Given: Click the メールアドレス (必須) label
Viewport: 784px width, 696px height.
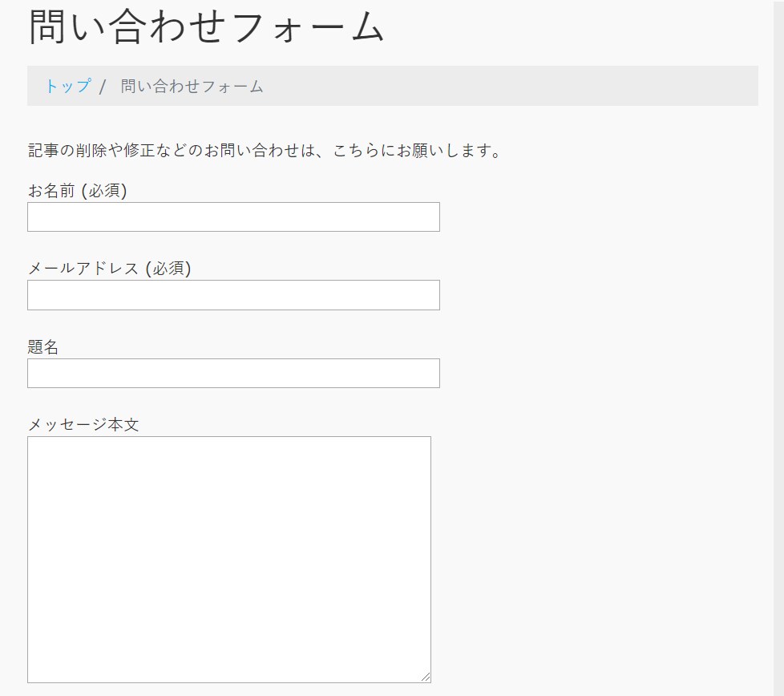Looking at the screenshot, I should (110, 269).
